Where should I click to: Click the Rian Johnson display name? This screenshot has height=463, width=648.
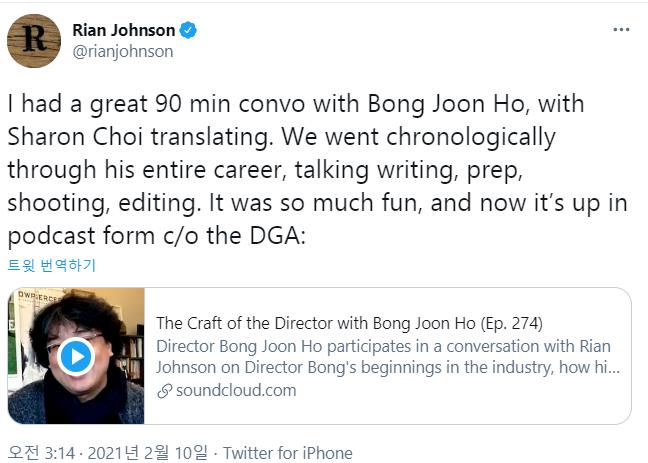click(x=124, y=30)
